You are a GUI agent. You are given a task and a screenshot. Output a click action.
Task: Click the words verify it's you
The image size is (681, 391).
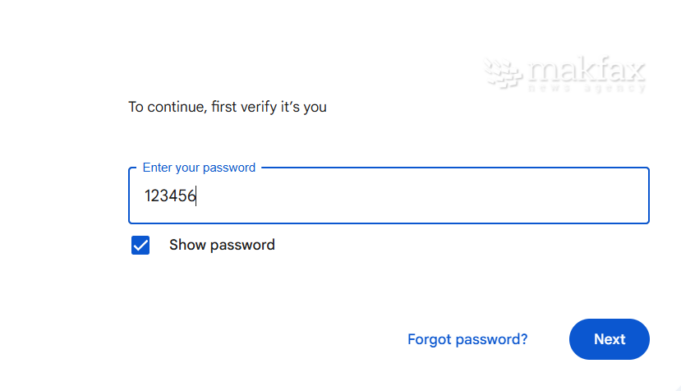(x=283, y=107)
